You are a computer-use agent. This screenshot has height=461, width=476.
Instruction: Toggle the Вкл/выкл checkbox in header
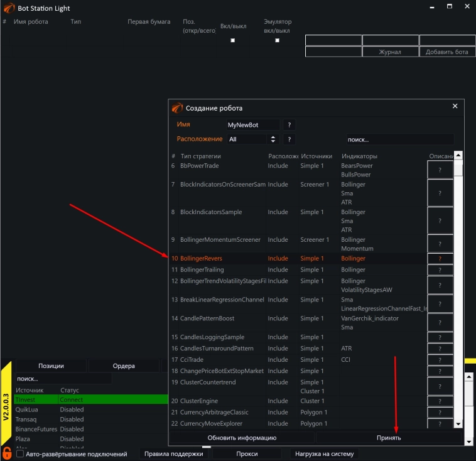click(x=233, y=40)
